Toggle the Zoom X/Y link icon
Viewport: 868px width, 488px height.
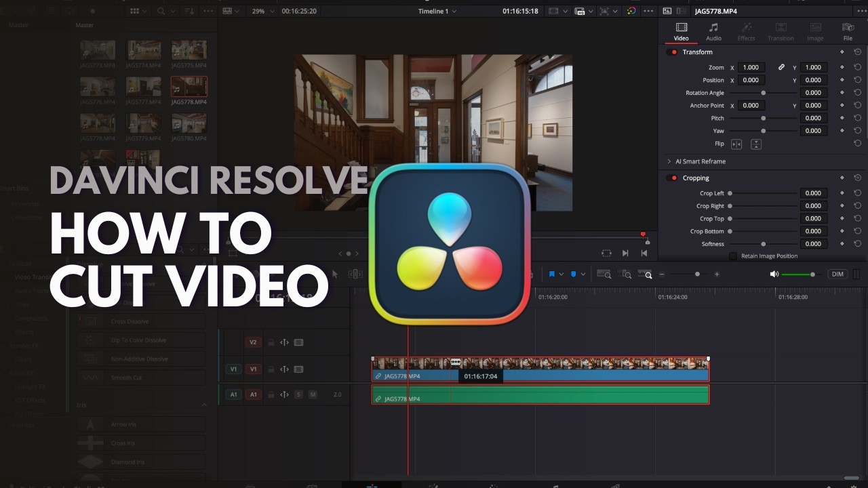pos(781,67)
